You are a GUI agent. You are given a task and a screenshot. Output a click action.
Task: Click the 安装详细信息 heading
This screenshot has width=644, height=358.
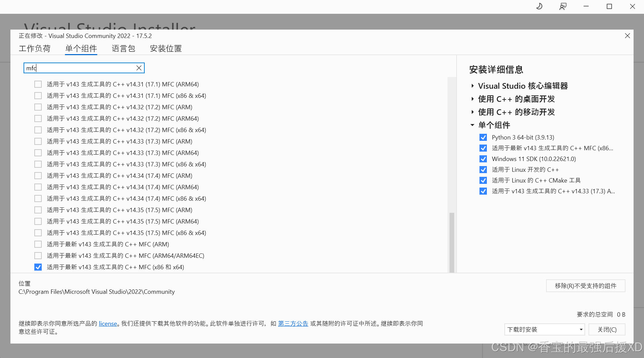pyautogui.click(x=496, y=70)
